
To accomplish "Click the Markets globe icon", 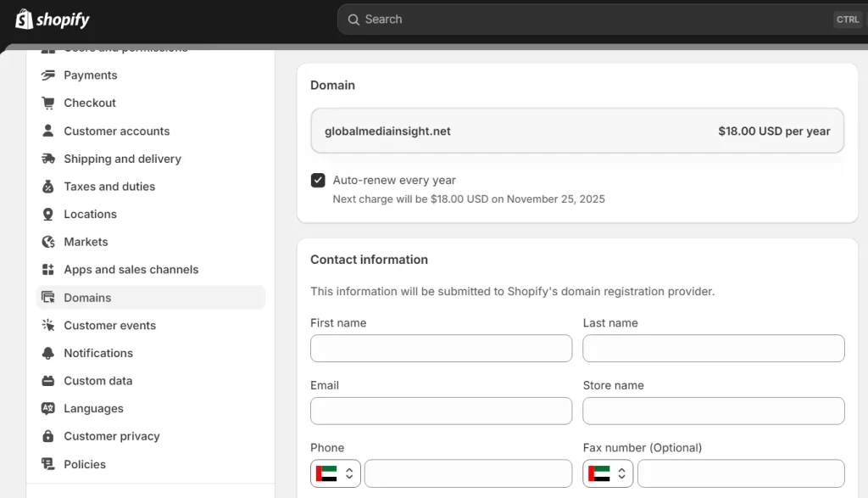I will tap(48, 242).
